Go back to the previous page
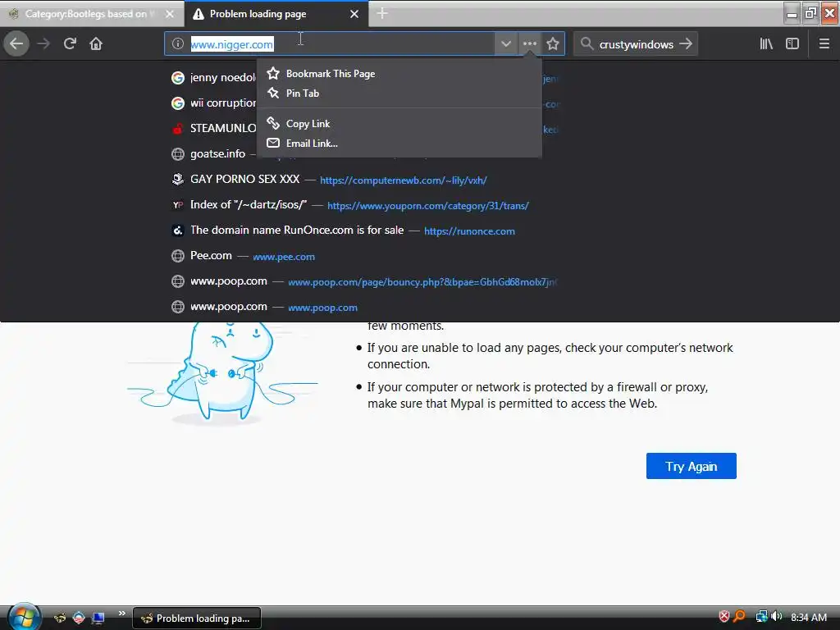The width and height of the screenshot is (840, 630). 16,43
